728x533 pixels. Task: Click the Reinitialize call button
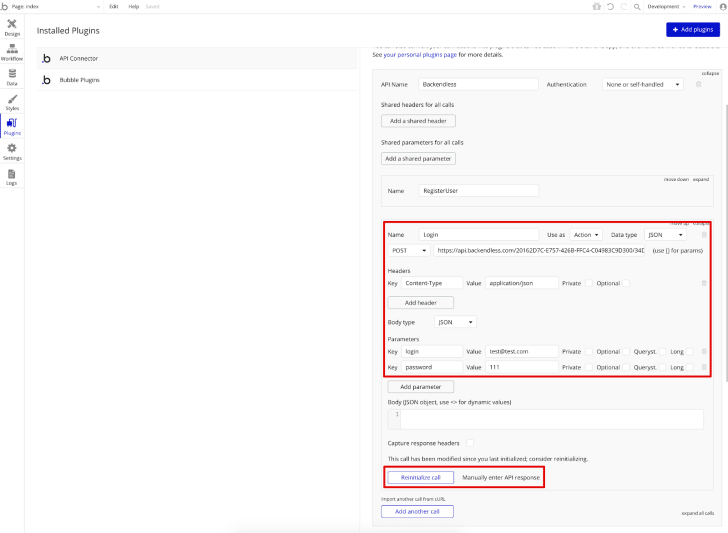[420, 478]
